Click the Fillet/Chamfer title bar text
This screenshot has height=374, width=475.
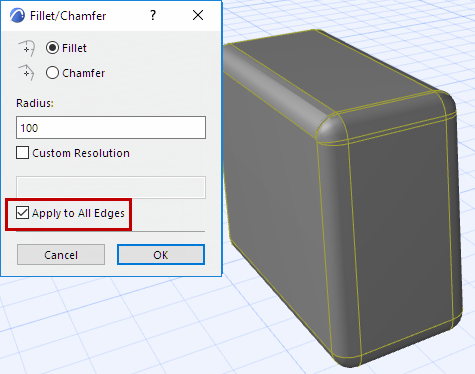pos(68,16)
